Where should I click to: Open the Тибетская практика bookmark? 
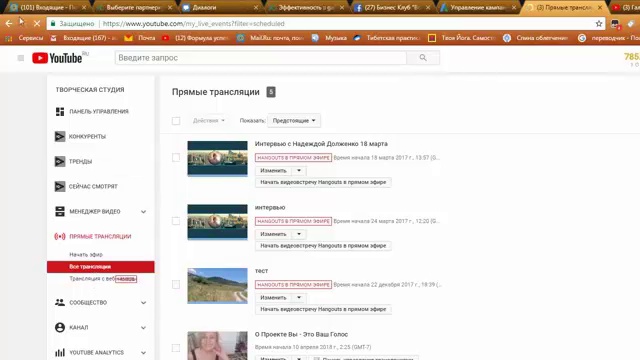tap(387, 38)
